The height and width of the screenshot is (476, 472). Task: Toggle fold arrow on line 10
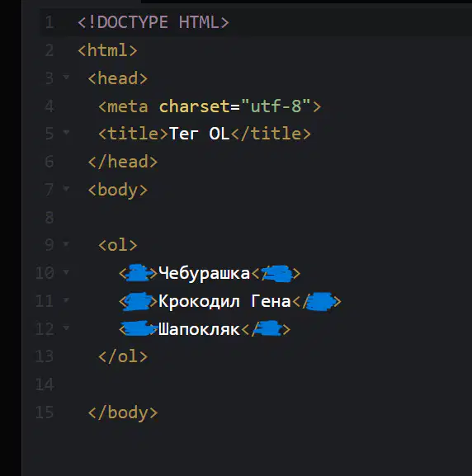66,271
